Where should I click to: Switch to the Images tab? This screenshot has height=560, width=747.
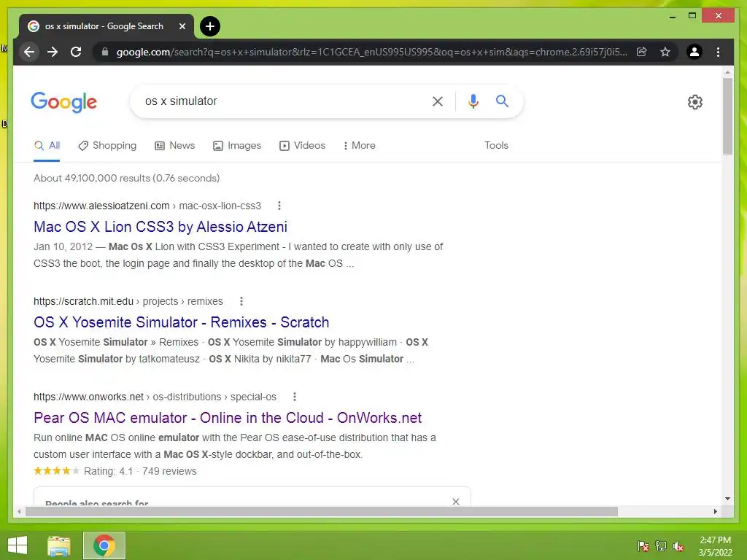(237, 145)
